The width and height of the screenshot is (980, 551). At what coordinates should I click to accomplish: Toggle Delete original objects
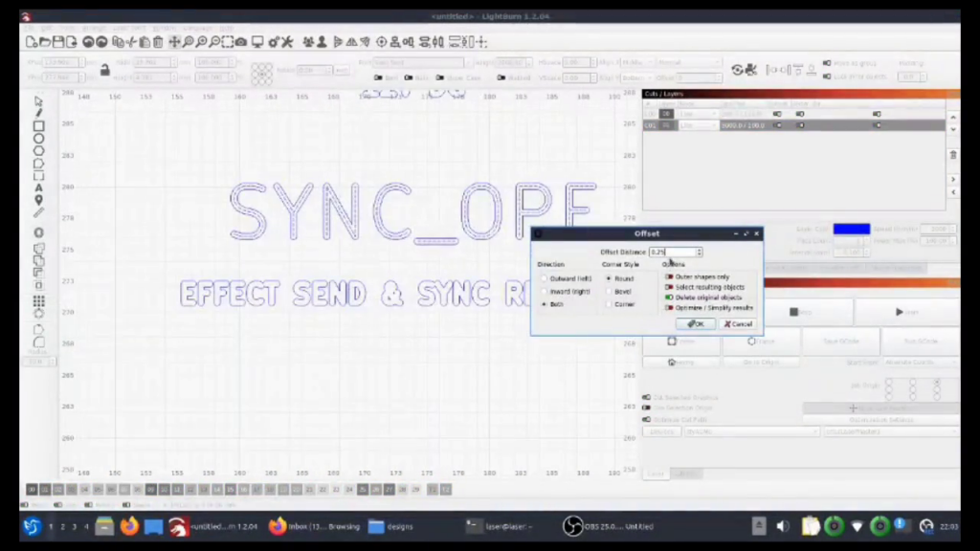703,298
